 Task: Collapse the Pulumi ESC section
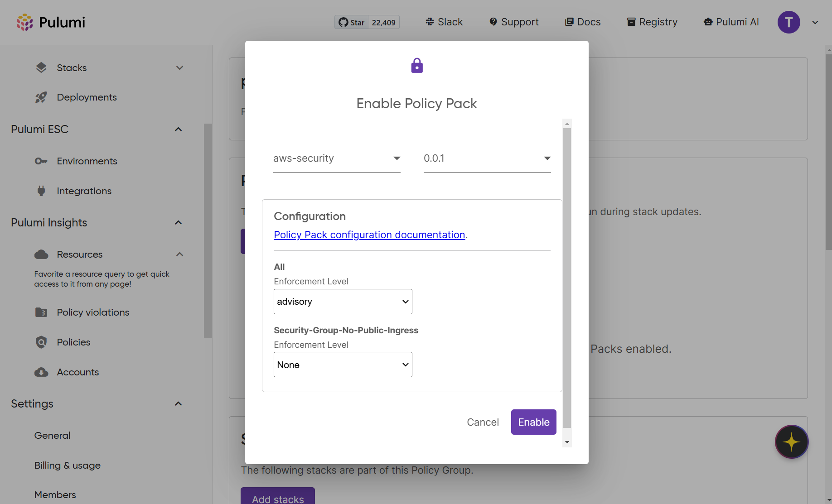click(179, 130)
